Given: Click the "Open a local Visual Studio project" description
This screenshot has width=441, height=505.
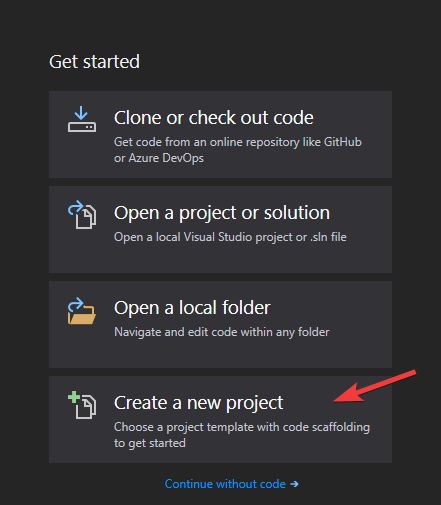Looking at the screenshot, I should coord(230,237).
